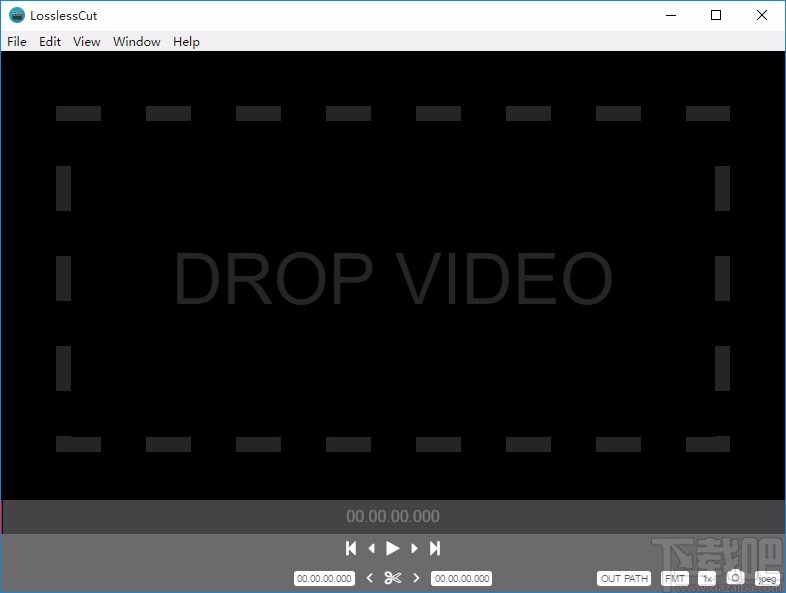Click the Play button
The width and height of the screenshot is (786, 593).
tap(392, 548)
